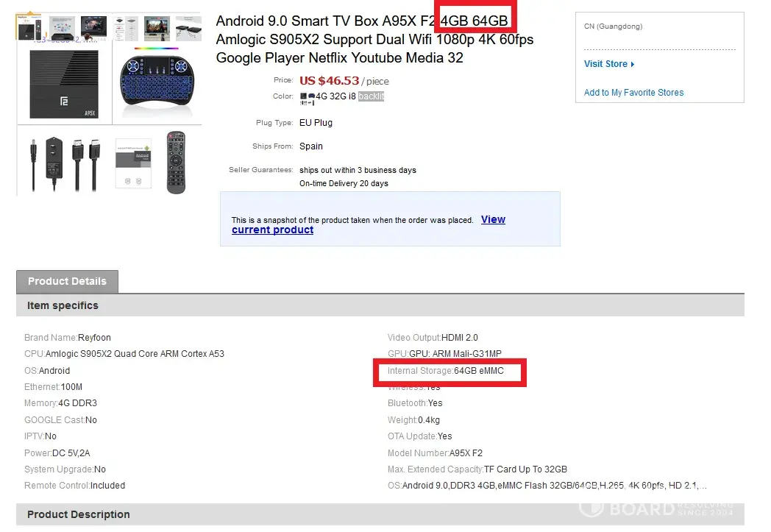Click the Item specifics section header
The width and height of the screenshot is (771, 532).
pyautogui.click(x=63, y=305)
